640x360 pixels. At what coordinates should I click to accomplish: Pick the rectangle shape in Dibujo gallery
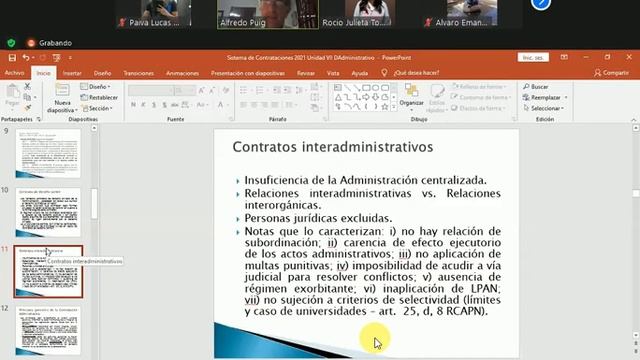(x=366, y=87)
